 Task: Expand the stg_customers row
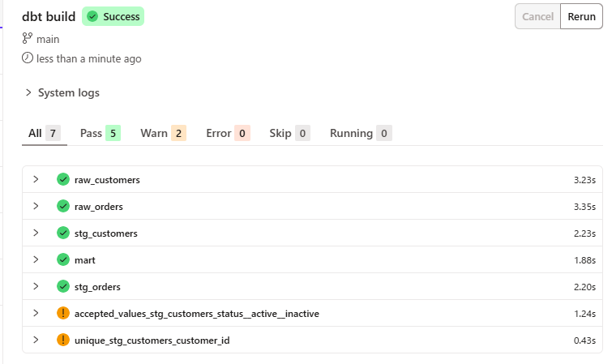pyautogui.click(x=36, y=233)
